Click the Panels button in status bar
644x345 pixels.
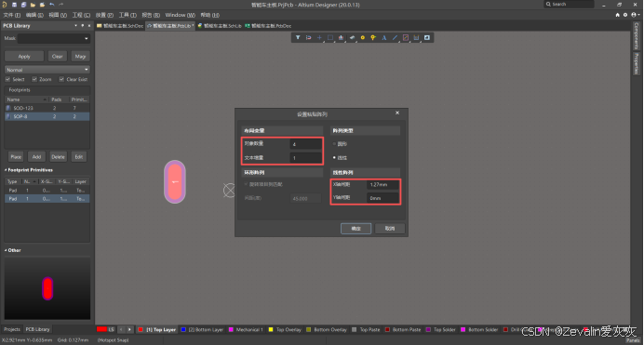click(x=633, y=340)
